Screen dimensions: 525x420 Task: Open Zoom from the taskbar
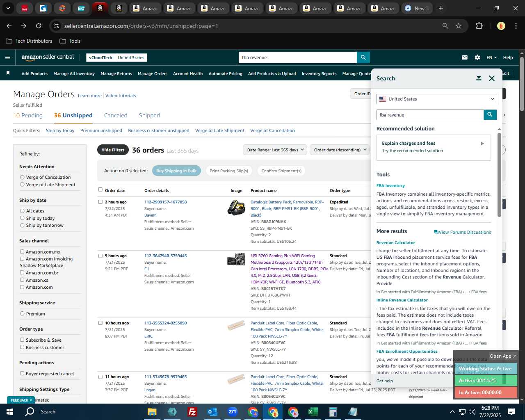[x=233, y=412]
